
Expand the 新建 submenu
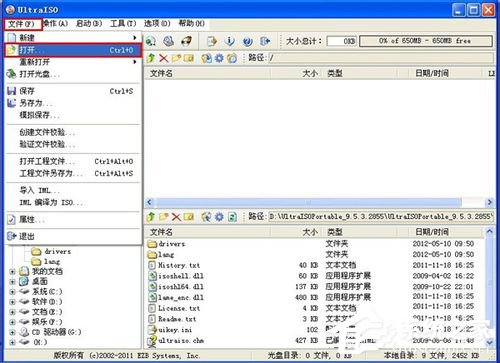(73, 38)
